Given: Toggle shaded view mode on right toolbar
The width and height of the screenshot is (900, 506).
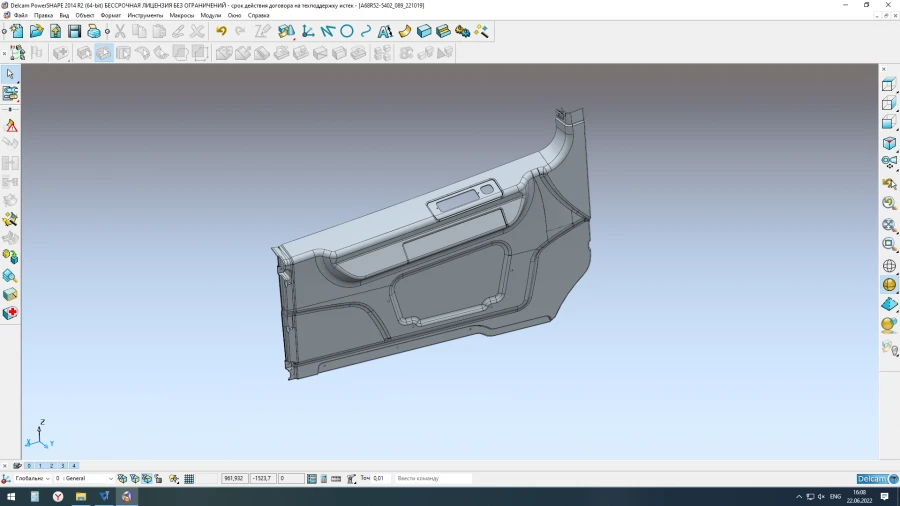Looking at the screenshot, I should click(889, 285).
